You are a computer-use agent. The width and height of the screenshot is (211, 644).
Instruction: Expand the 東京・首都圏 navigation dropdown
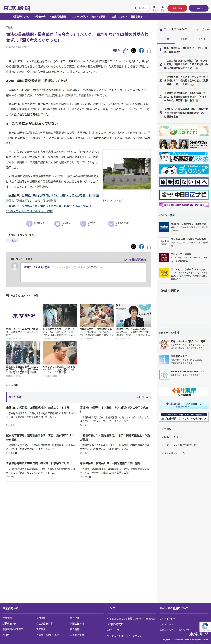99,16
